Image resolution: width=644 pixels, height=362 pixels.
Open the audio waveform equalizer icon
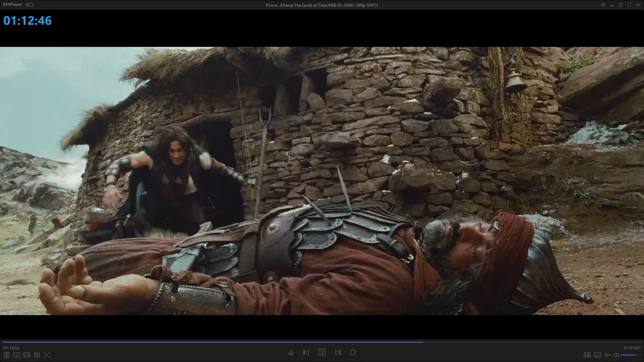click(x=607, y=355)
